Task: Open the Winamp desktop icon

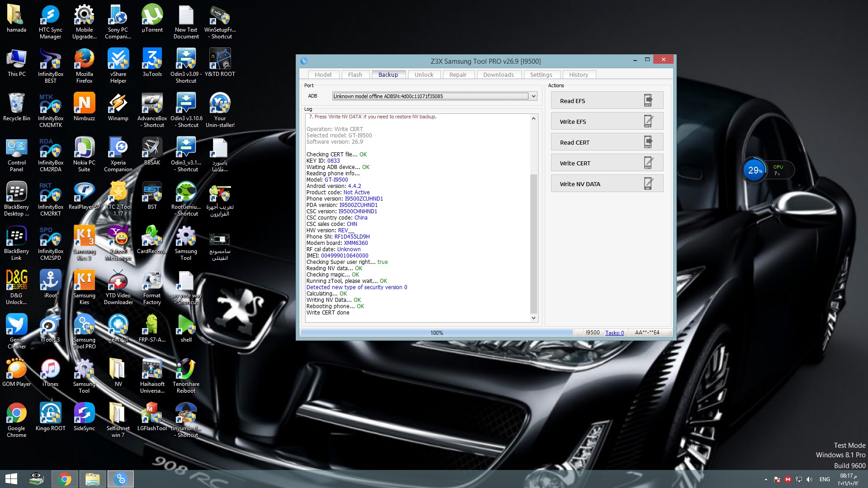Action: coord(118,107)
